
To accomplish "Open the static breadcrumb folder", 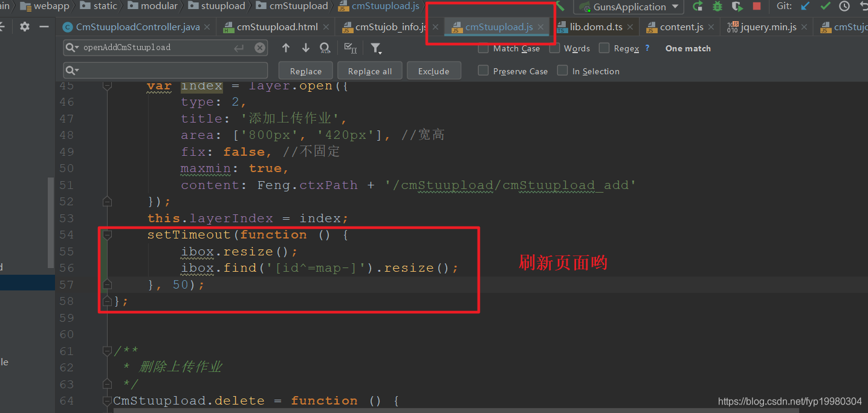I will (98, 6).
